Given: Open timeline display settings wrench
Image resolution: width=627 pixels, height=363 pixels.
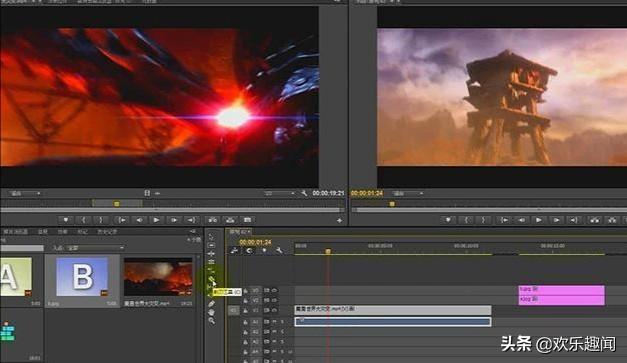Looking at the screenshot, I should click(x=279, y=251).
